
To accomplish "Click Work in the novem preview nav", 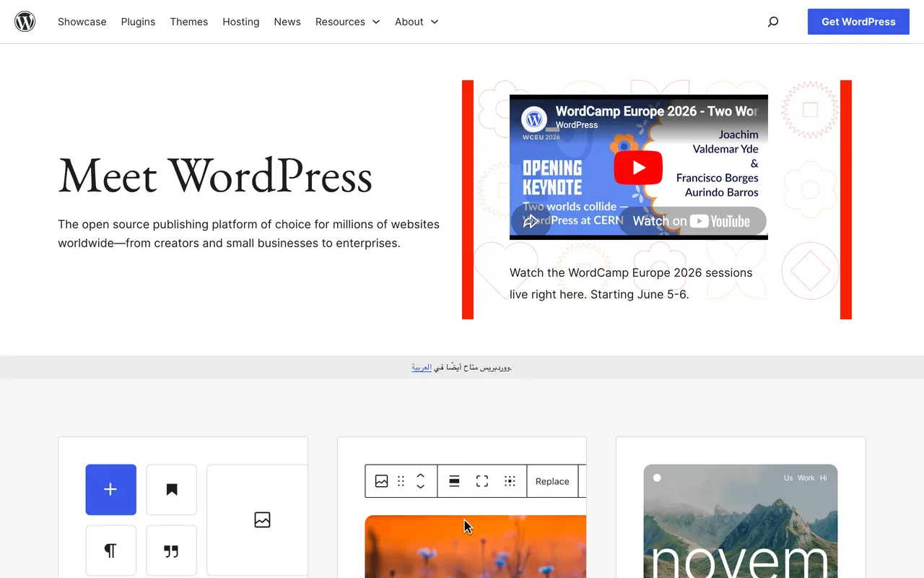I will [x=806, y=478].
